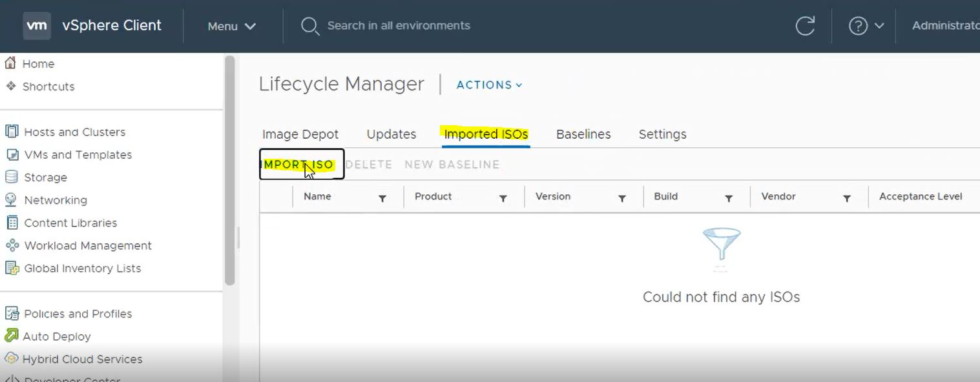Image resolution: width=980 pixels, height=382 pixels.
Task: Filter the Version column
Action: click(622, 198)
